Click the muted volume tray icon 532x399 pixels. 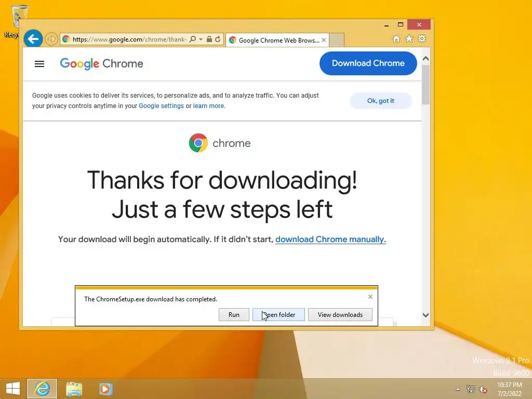point(483,389)
